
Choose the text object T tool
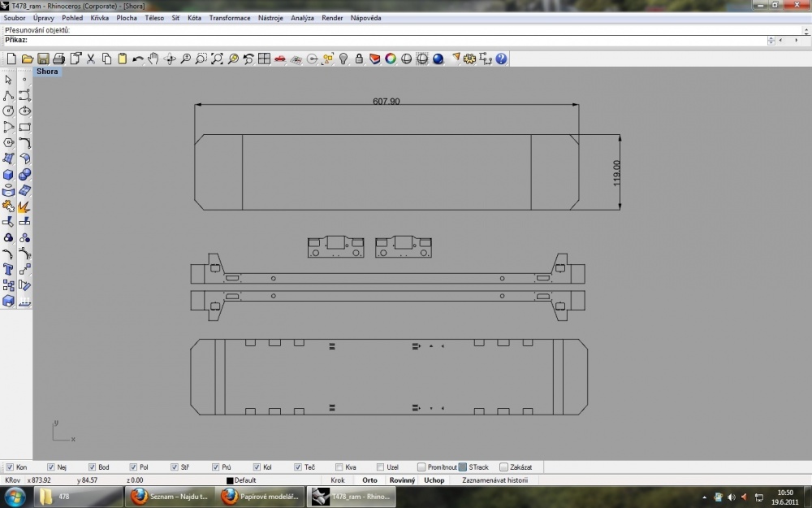[8, 270]
